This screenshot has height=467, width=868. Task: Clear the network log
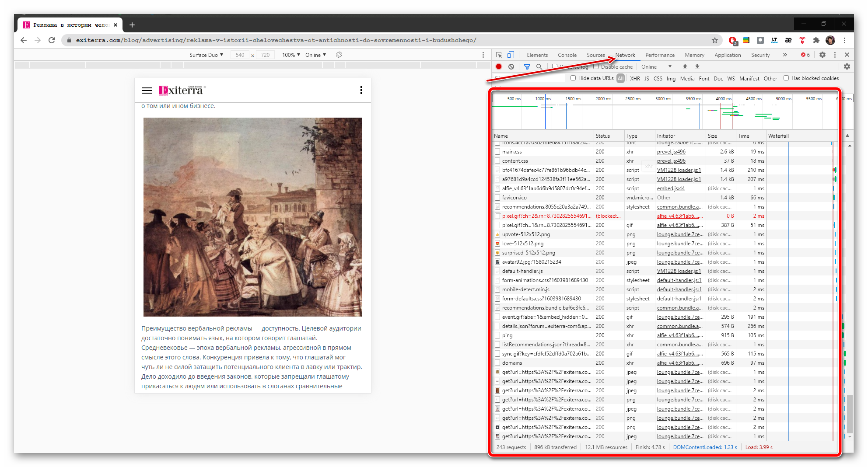[511, 66]
